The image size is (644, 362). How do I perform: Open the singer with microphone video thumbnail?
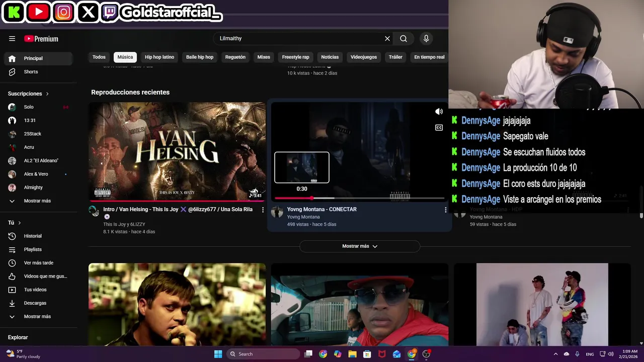click(x=177, y=305)
